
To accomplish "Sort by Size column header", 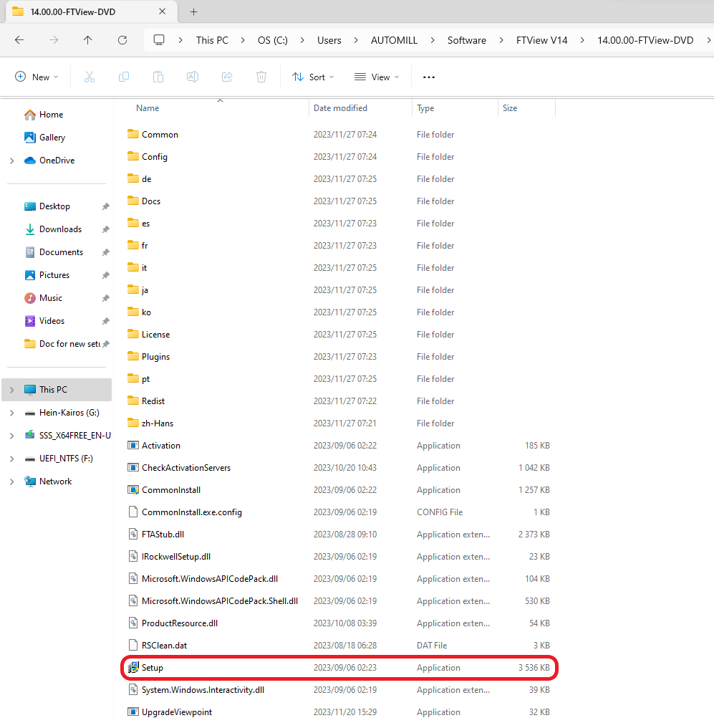I will click(x=510, y=108).
